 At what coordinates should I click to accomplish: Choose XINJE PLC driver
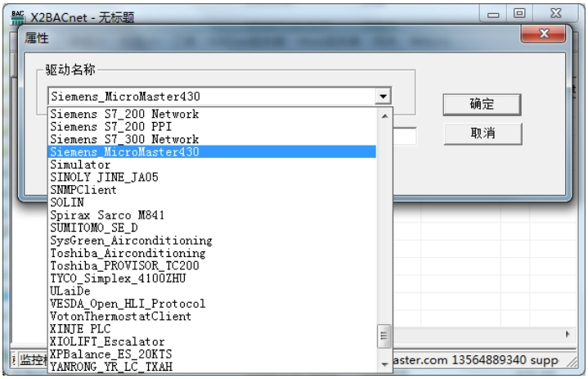tap(212, 329)
